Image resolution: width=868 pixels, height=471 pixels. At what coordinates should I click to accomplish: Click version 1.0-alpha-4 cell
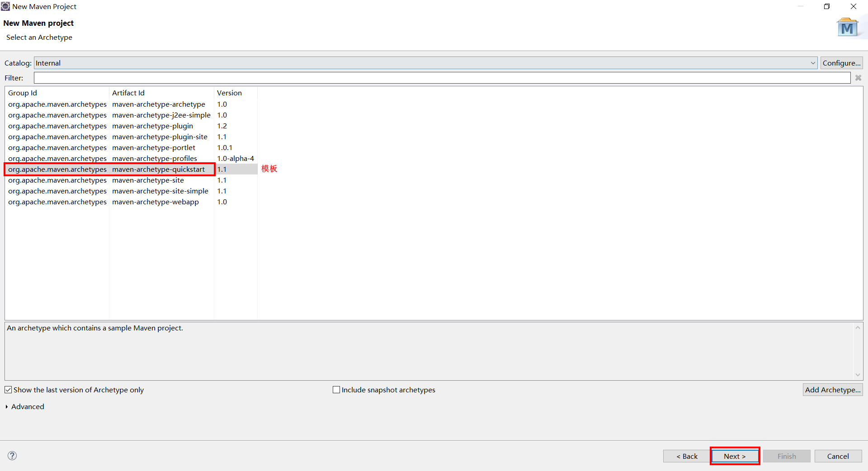pos(236,158)
